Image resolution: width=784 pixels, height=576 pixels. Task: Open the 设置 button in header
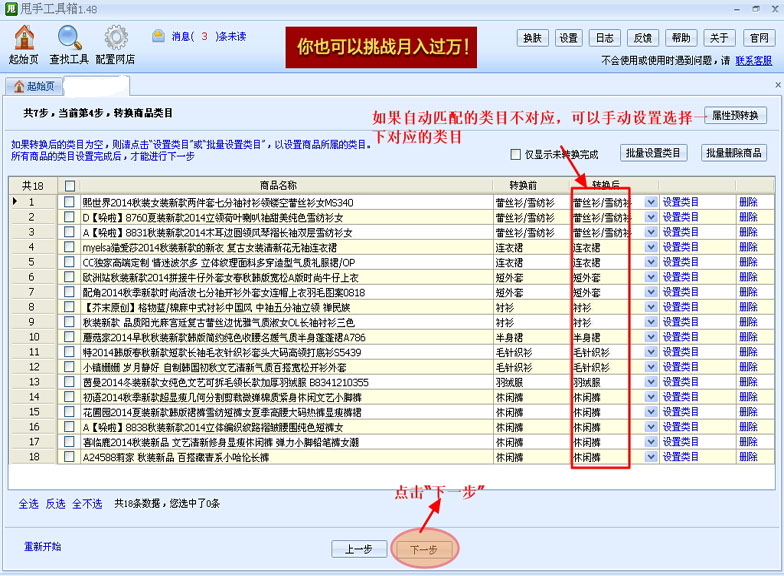tap(568, 38)
